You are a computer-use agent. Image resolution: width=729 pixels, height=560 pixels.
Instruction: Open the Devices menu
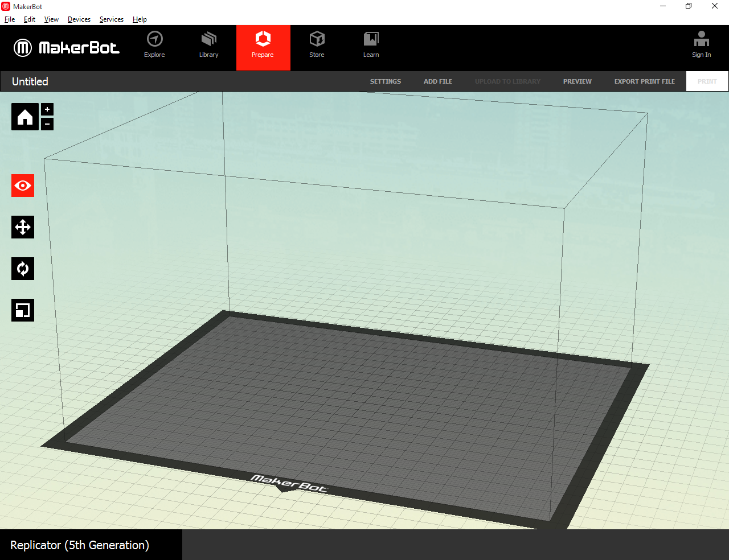tap(79, 19)
